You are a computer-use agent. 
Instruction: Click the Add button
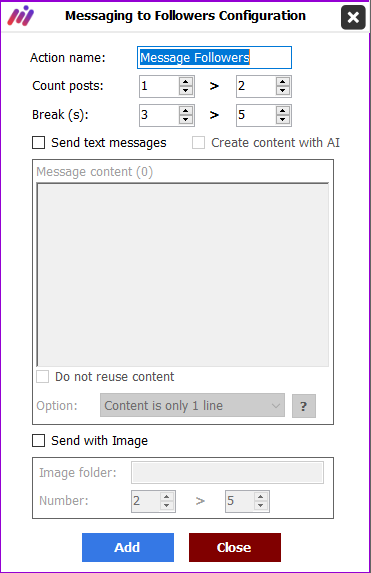pos(128,547)
